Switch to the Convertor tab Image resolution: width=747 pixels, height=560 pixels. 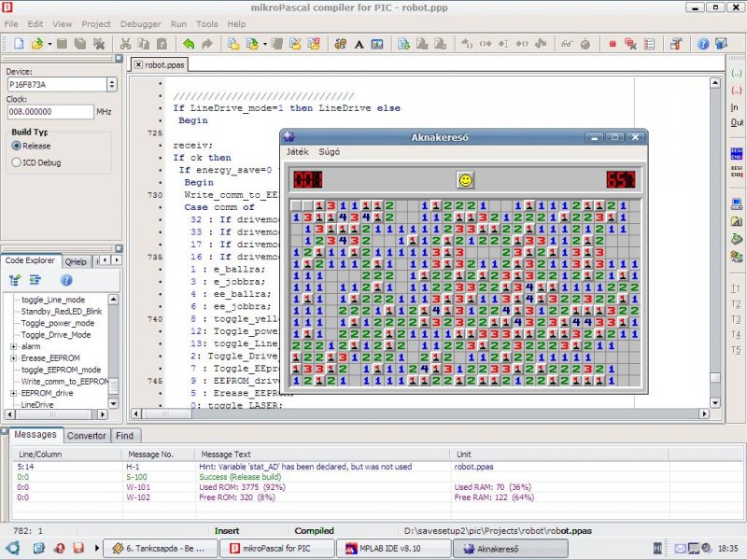coord(86,435)
